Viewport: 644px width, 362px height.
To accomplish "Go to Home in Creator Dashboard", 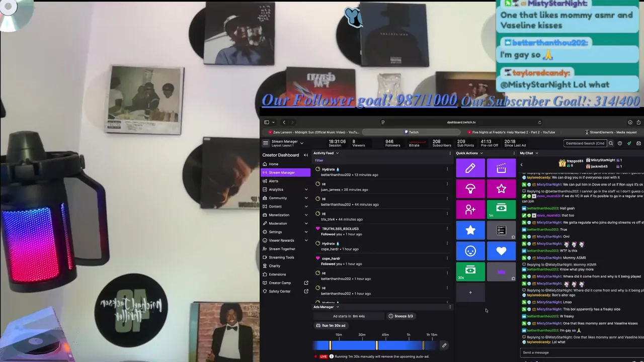I will [285, 164].
